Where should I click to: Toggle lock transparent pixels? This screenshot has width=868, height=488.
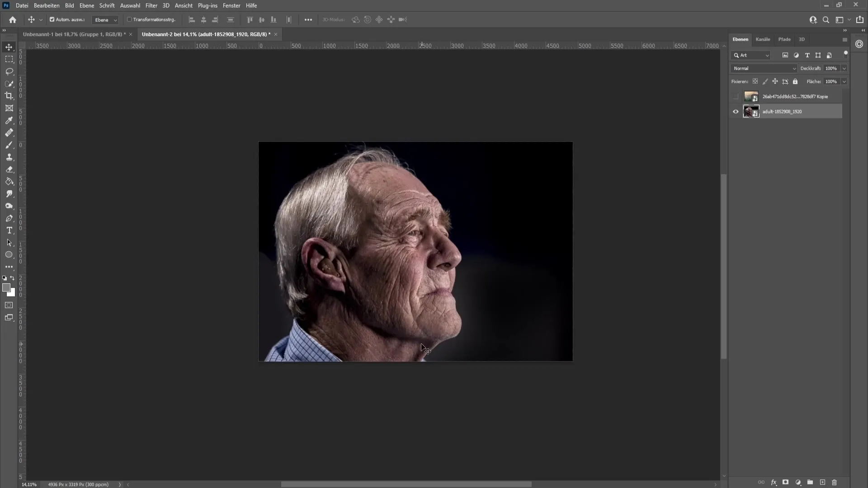[755, 81]
